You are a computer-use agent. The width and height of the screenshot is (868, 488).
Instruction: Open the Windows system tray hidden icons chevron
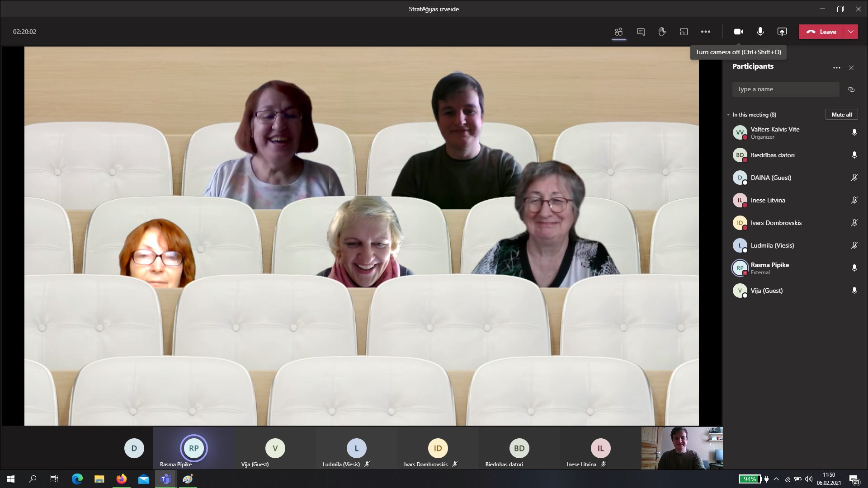(776, 479)
